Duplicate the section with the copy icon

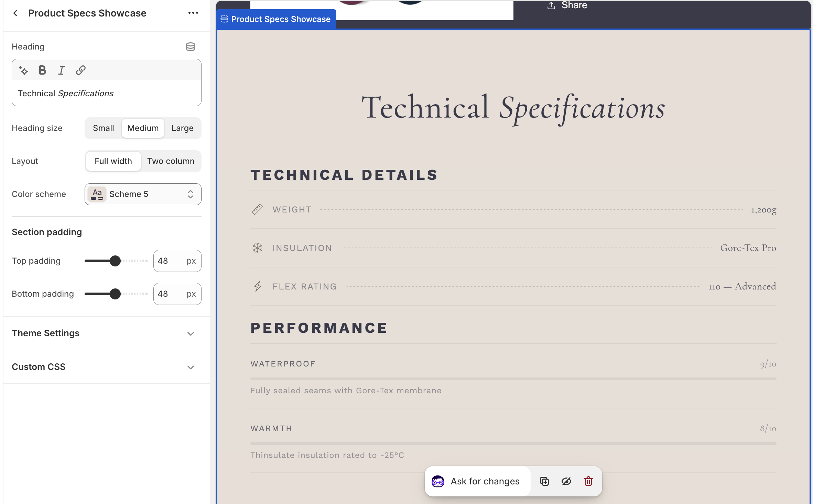tap(544, 481)
